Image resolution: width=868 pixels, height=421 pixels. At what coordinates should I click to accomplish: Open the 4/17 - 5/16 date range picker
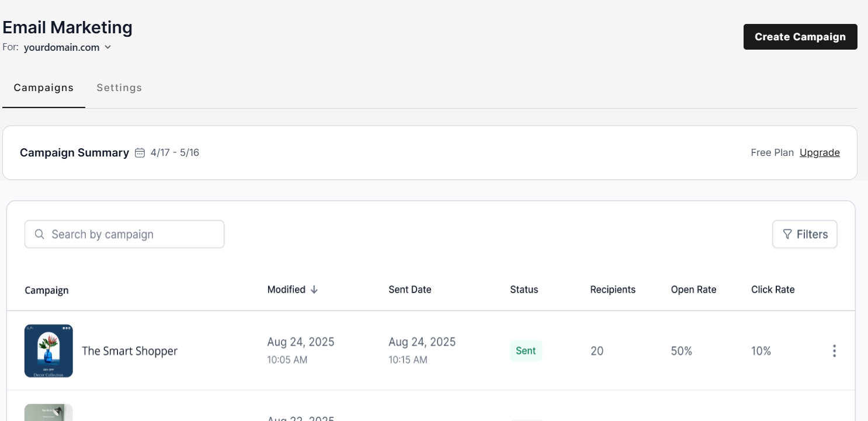tap(175, 153)
